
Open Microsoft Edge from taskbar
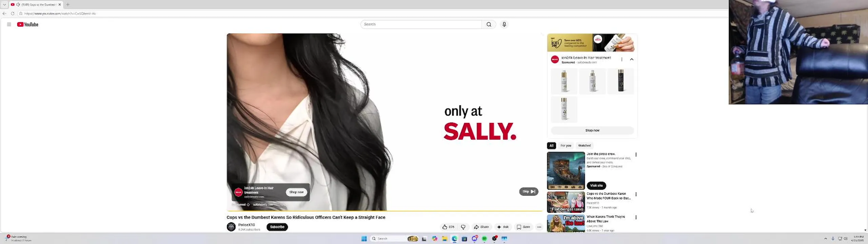454,239
